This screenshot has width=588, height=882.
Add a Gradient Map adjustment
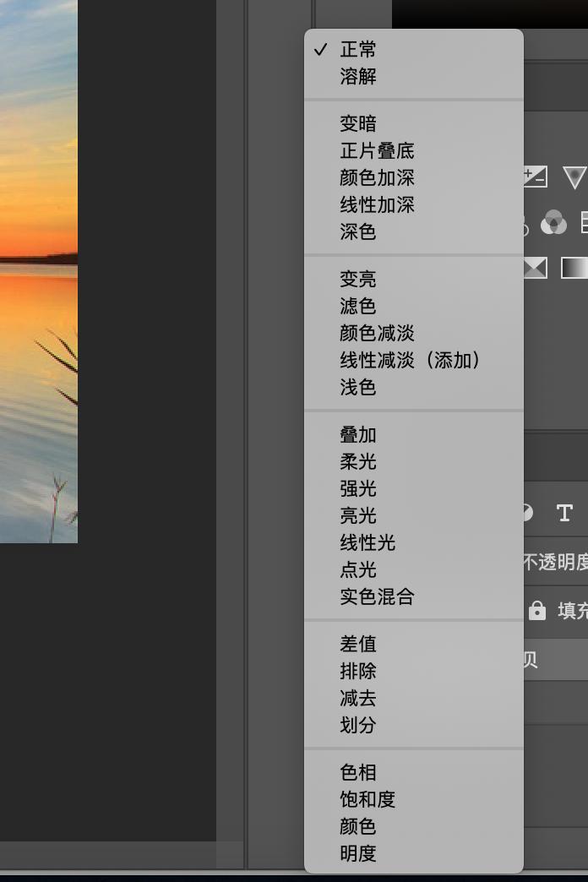pos(574,268)
